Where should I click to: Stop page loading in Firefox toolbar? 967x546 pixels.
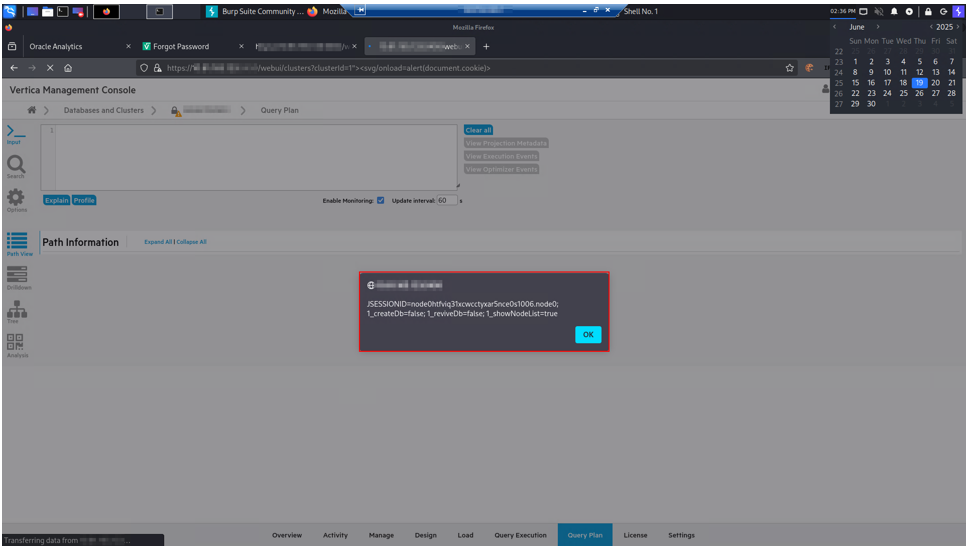(x=49, y=68)
